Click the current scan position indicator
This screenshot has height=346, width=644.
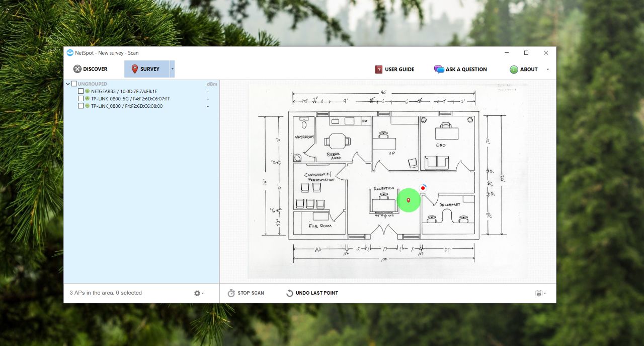pos(423,188)
